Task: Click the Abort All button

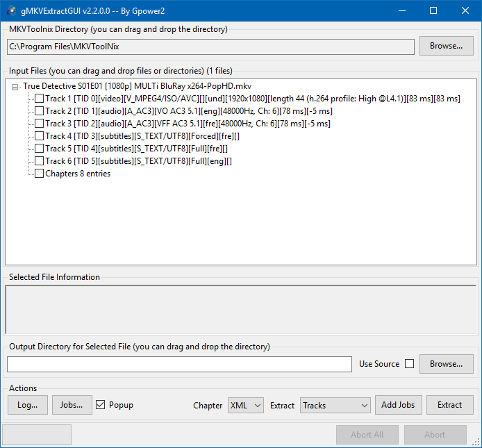Action: (x=367, y=435)
